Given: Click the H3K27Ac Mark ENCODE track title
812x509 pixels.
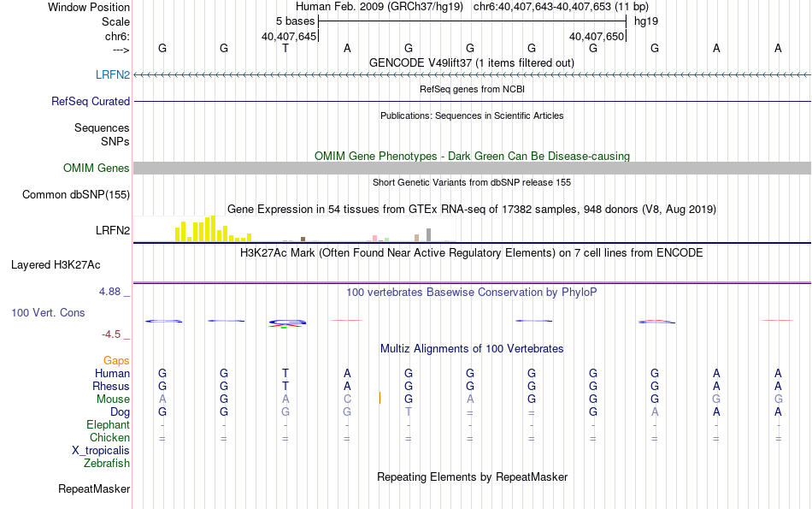Looking at the screenshot, I should pos(472,253).
